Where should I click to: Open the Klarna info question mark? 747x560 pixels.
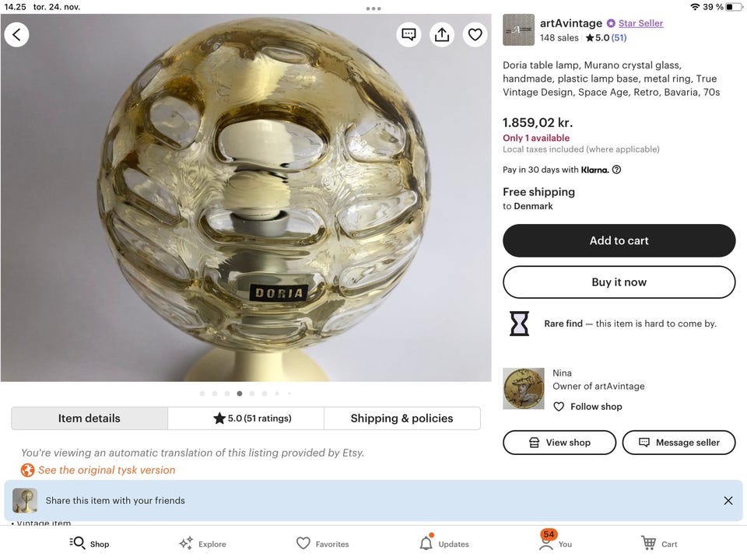pos(616,170)
